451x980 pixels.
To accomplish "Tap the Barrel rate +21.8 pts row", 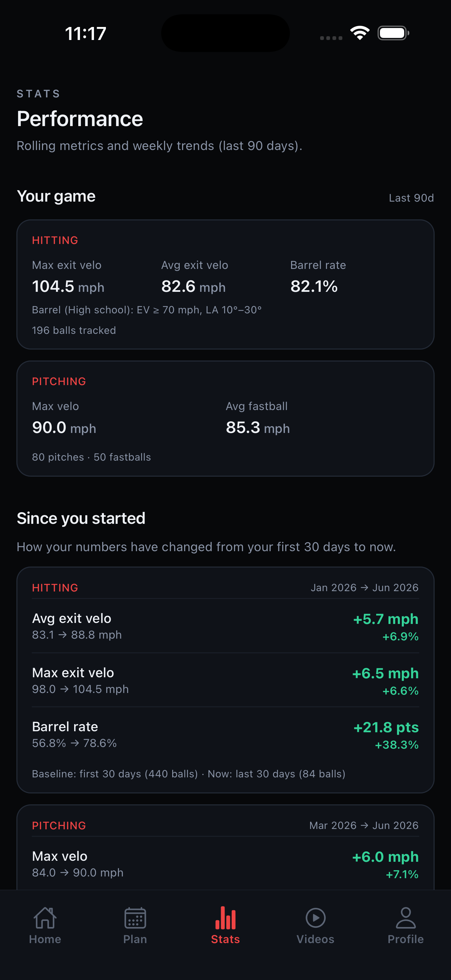I will [225, 734].
